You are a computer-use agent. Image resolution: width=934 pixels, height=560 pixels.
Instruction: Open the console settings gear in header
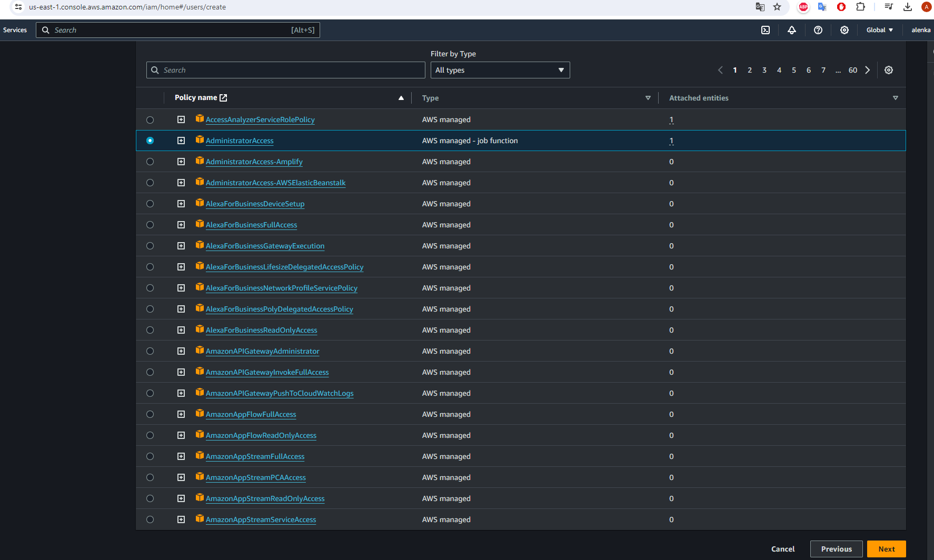(844, 30)
